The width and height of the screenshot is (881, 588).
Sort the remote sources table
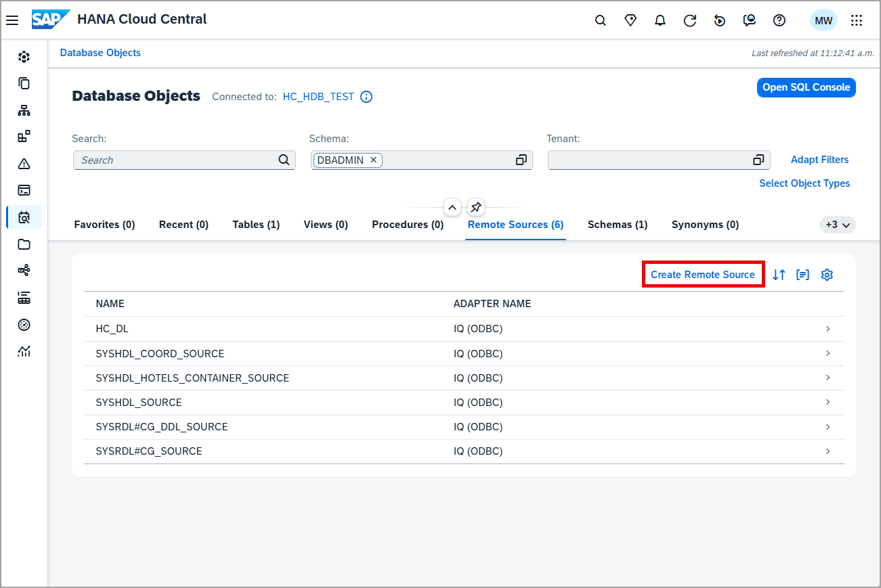779,275
